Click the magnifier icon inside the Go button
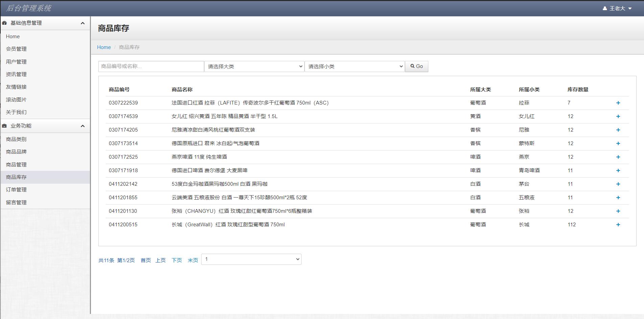The height and width of the screenshot is (319, 644). (x=412, y=66)
